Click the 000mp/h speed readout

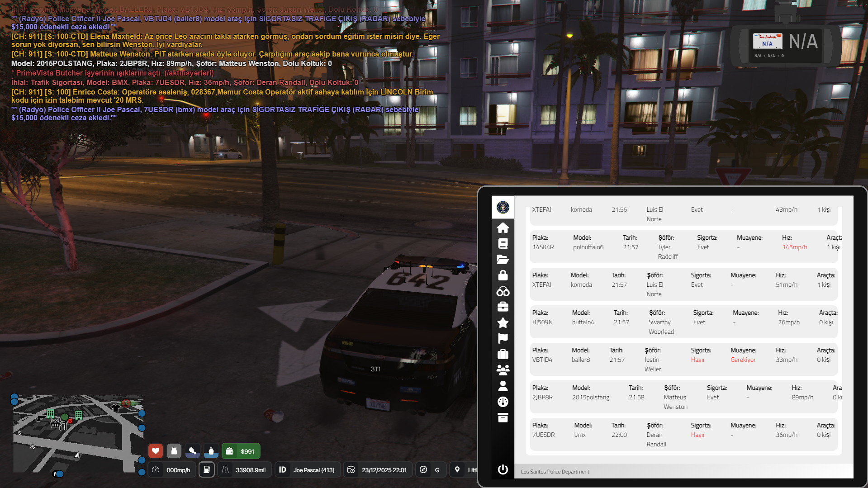[178, 470]
